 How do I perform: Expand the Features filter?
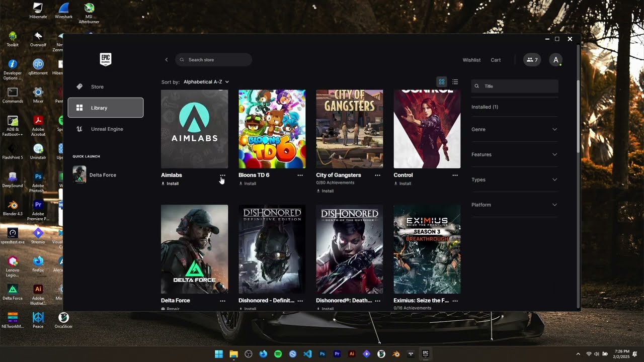tap(514, 154)
